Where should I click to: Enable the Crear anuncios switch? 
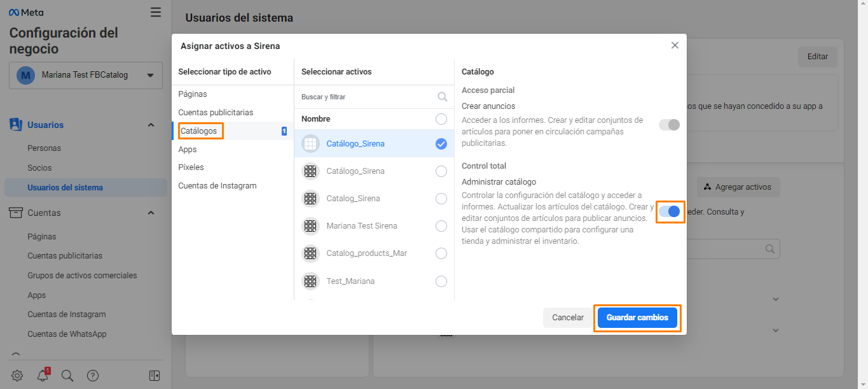click(670, 125)
